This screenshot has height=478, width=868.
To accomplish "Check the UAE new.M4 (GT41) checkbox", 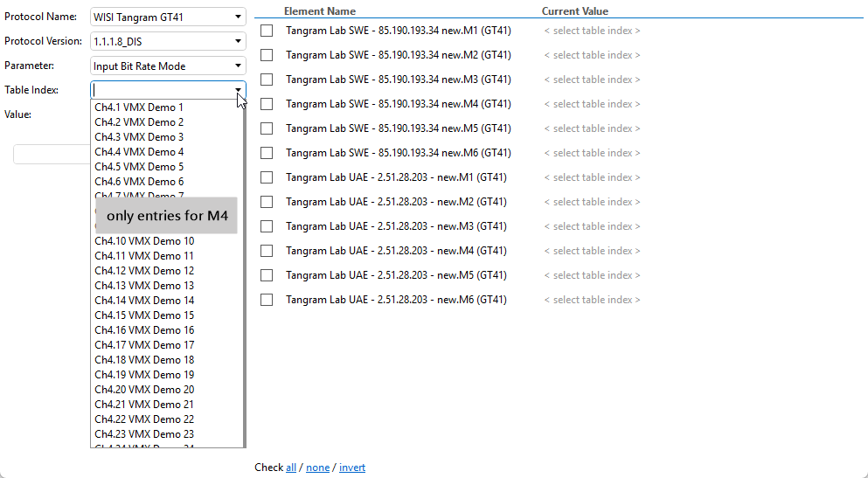I will click(x=267, y=251).
